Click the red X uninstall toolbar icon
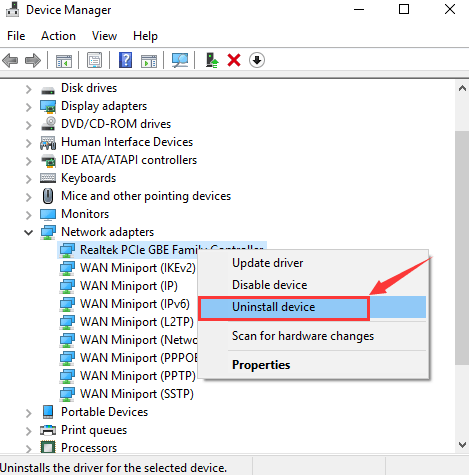Viewport: 469px width, 475px height. point(234,61)
